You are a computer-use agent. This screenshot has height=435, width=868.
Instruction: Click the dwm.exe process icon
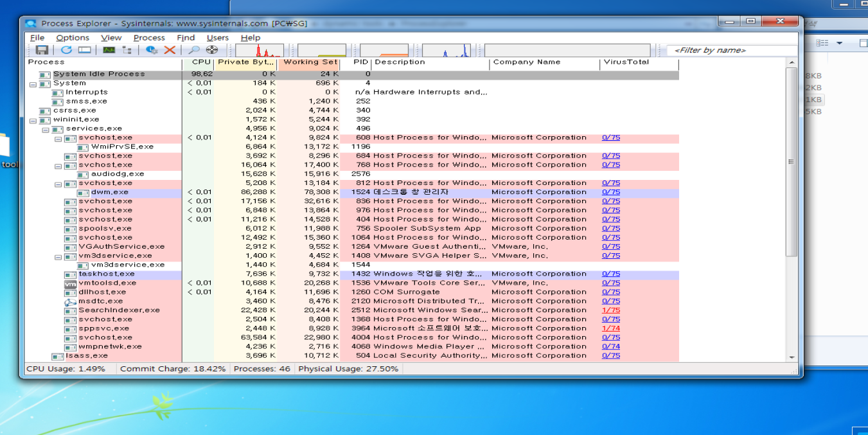tap(83, 192)
